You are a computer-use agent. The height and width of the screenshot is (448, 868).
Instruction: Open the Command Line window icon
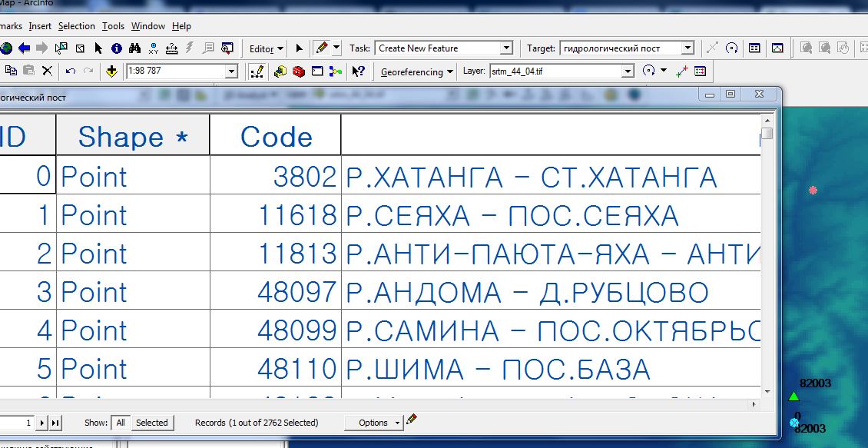point(317,71)
